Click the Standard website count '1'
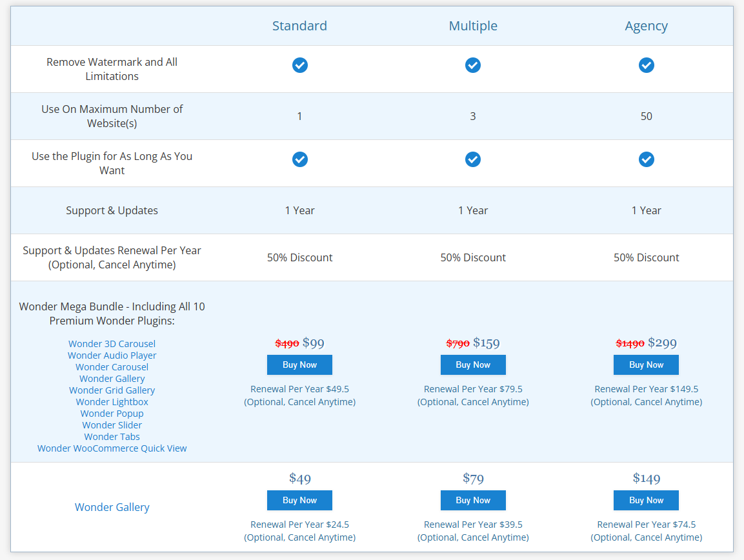 (300, 116)
